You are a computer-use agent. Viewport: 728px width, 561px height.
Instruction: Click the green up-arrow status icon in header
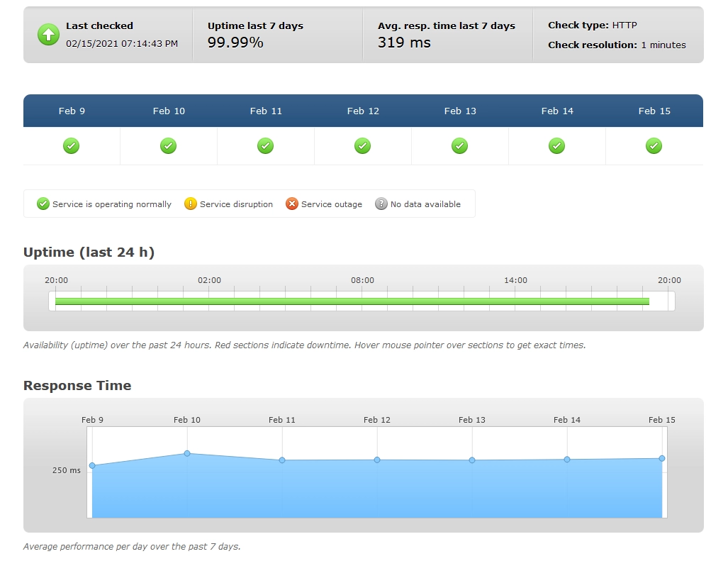click(x=47, y=34)
